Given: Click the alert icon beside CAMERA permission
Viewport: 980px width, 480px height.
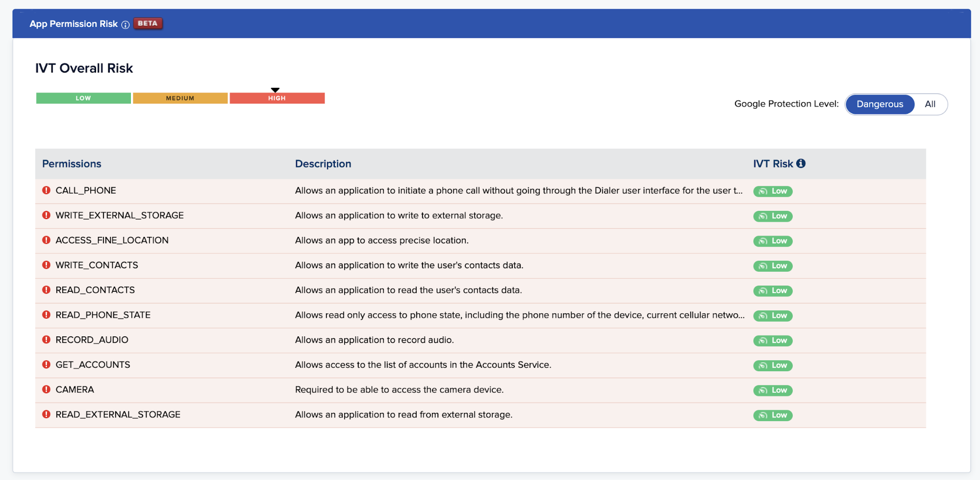Looking at the screenshot, I should [46, 389].
